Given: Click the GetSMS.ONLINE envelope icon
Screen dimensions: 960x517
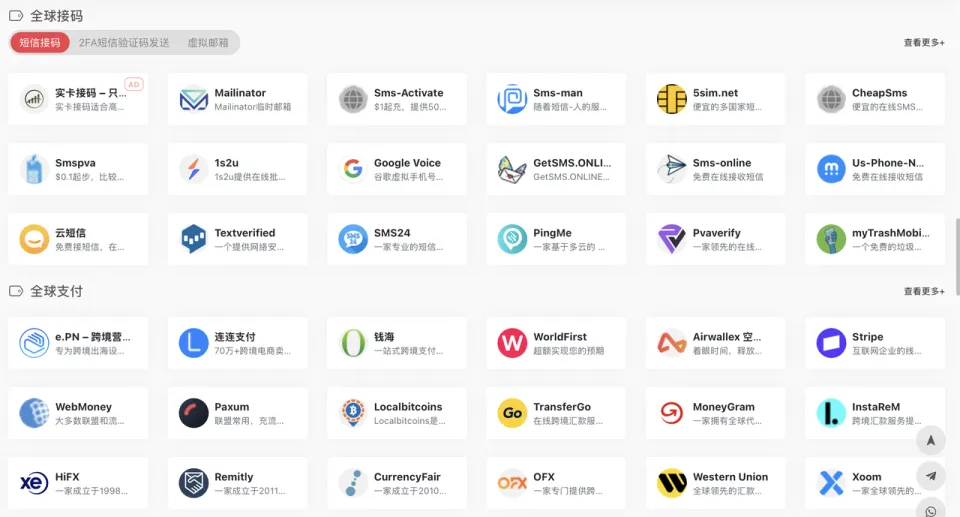Looking at the screenshot, I should [x=512, y=169].
